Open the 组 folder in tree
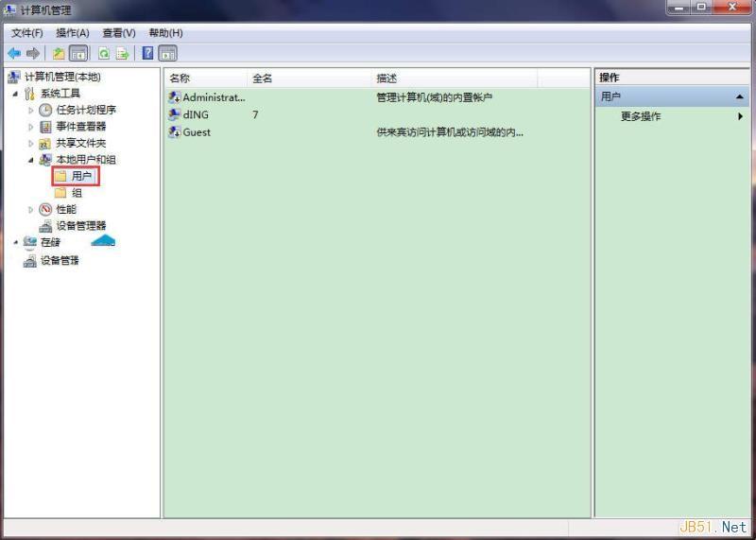Screen dimensions: 756x540 pyautogui.click(x=68, y=193)
